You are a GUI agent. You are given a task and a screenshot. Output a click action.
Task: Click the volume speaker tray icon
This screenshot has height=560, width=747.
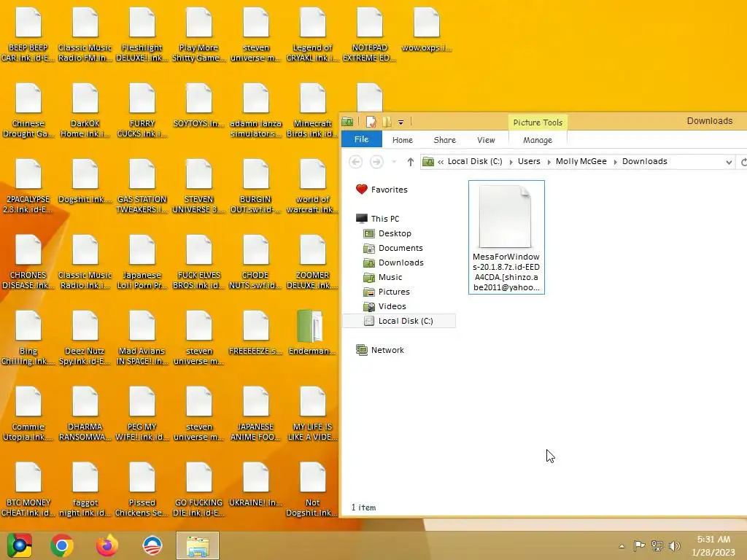[675, 545]
